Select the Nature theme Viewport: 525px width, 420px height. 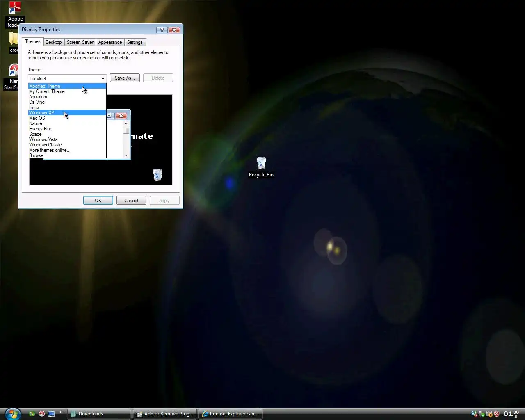pyautogui.click(x=67, y=123)
